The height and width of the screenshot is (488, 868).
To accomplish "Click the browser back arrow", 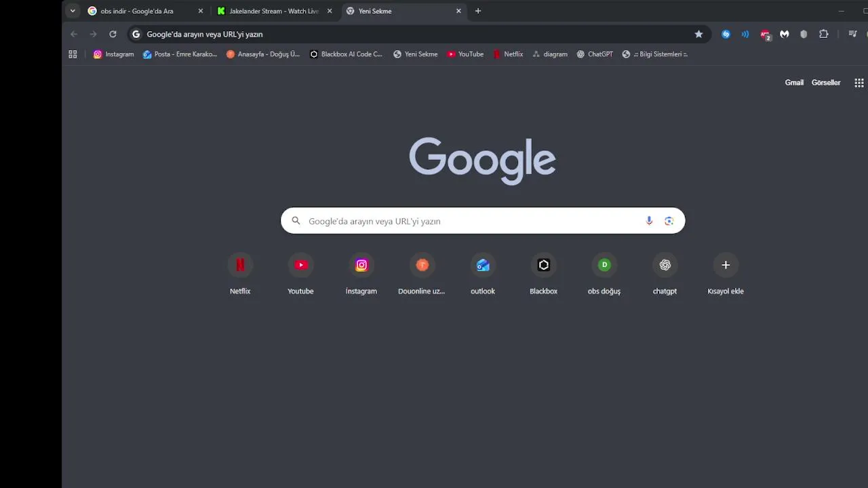I will coord(74,34).
